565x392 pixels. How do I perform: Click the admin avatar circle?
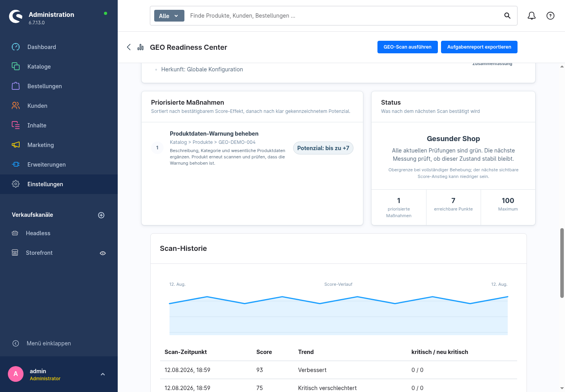[x=16, y=374]
